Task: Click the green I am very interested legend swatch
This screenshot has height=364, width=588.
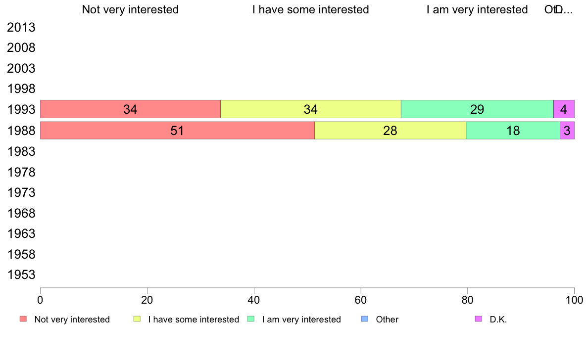Action: [x=251, y=319]
